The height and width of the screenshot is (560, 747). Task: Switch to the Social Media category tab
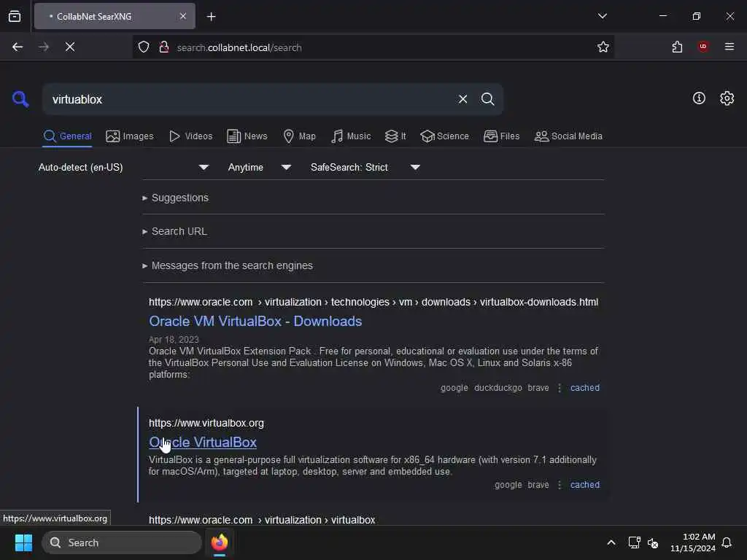(x=568, y=136)
